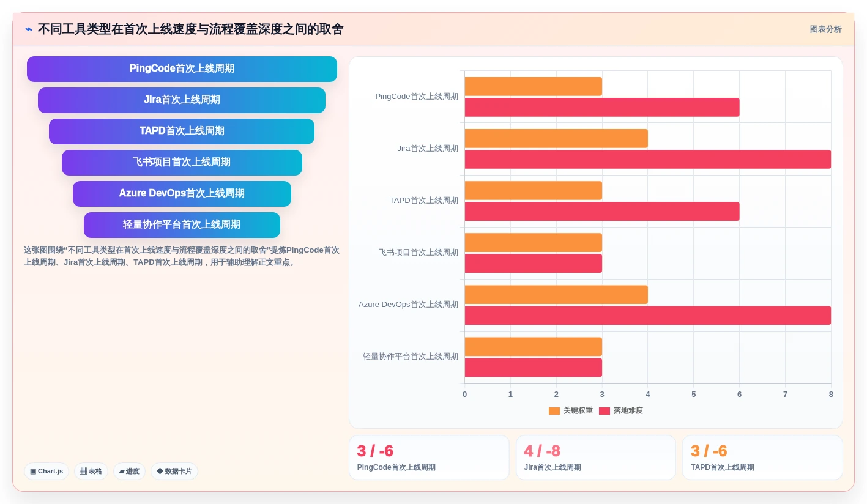Click the red PingCode落地难度 bar
The image size is (867, 504).
pyautogui.click(x=602, y=107)
